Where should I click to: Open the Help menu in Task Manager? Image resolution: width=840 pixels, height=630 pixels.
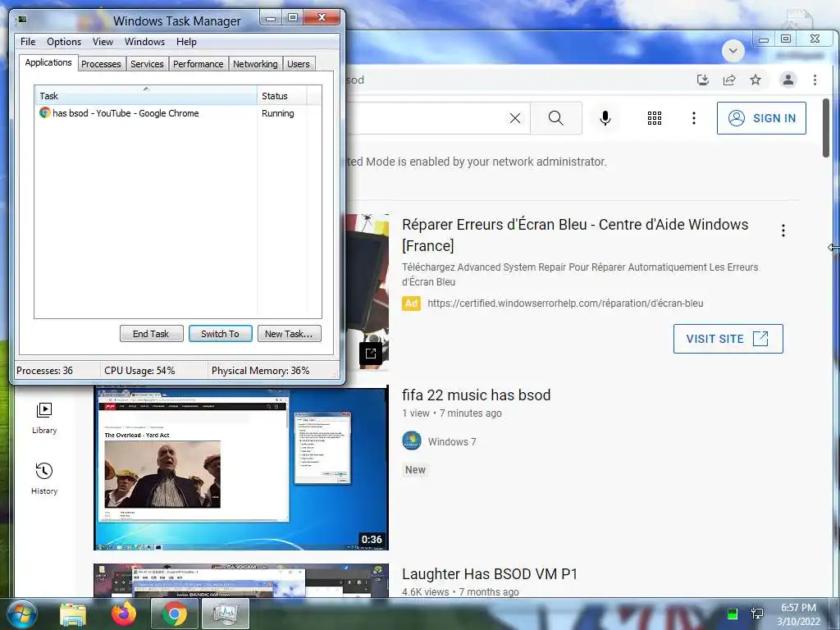pyautogui.click(x=186, y=42)
